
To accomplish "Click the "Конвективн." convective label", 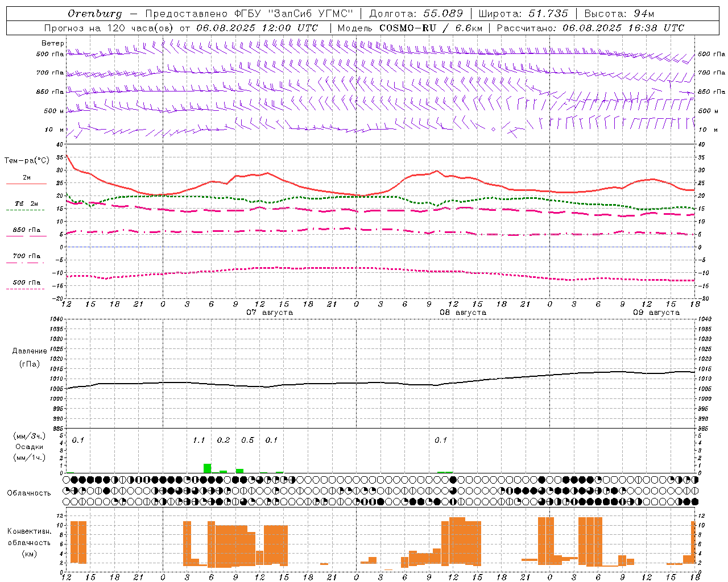I will 29,531.
